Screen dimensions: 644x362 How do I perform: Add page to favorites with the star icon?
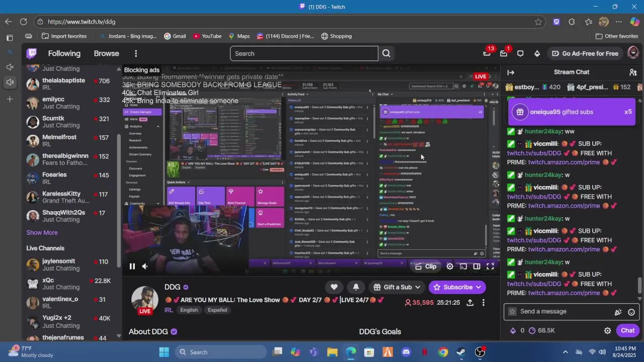coord(538,22)
